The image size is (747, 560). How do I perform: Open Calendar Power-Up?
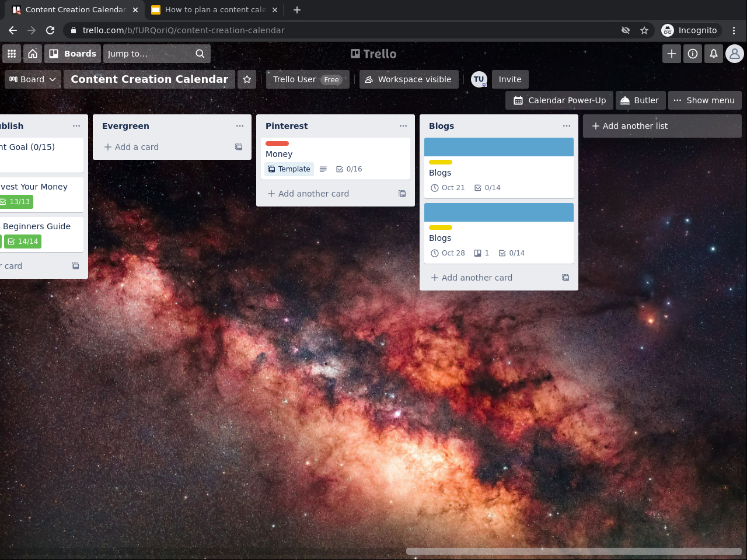click(x=560, y=100)
